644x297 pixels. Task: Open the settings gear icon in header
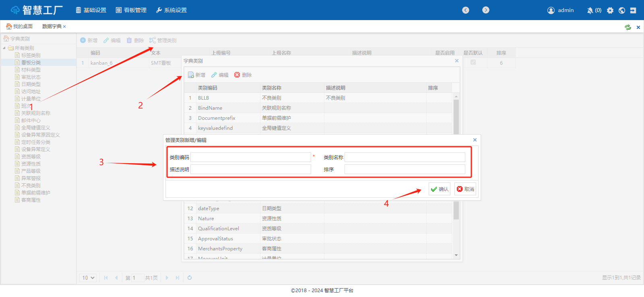click(610, 10)
